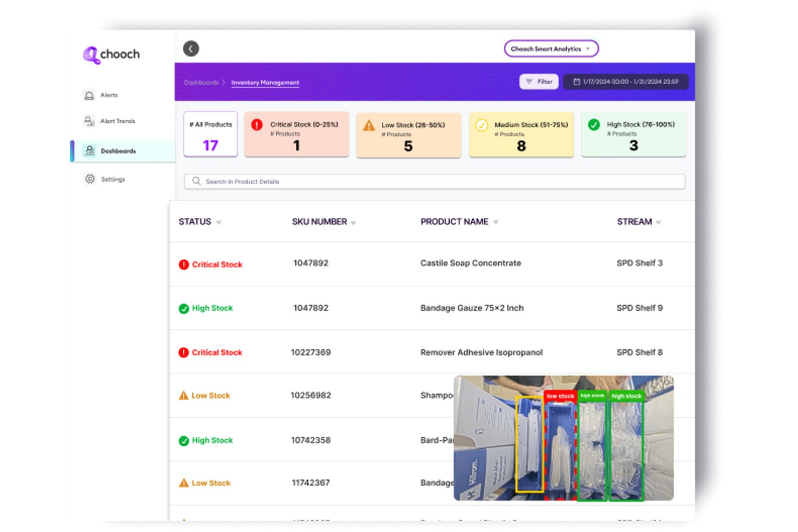Sort by PRODUCT NAME column arrow
Image resolution: width=798 pixels, height=532 pixels.
click(x=496, y=222)
